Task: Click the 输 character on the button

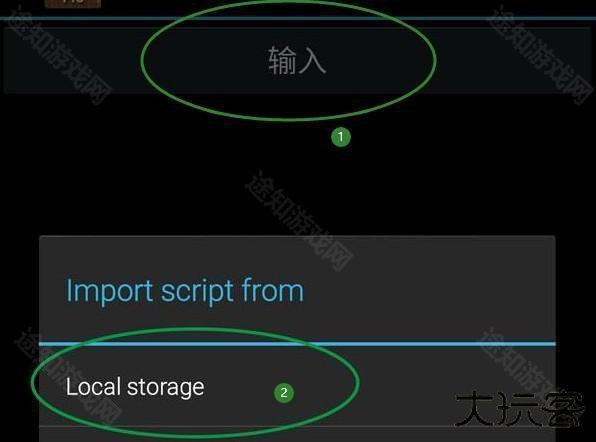Action: [x=282, y=60]
